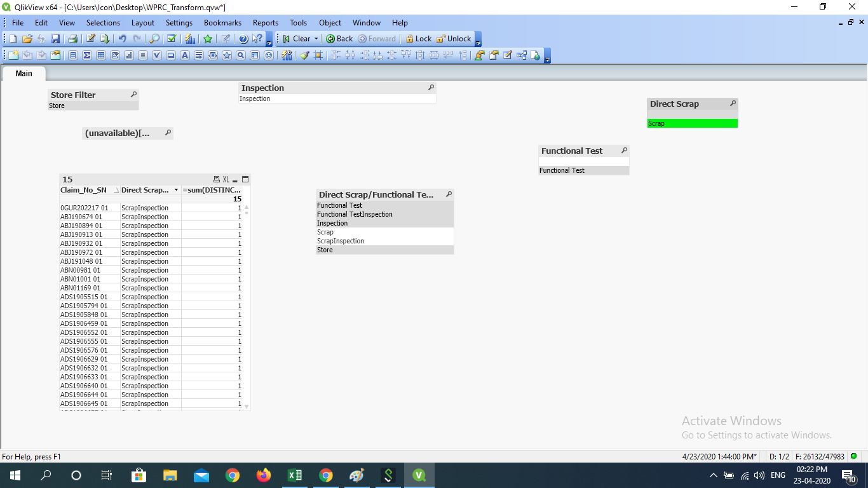Click the Lock selections button

pos(419,38)
